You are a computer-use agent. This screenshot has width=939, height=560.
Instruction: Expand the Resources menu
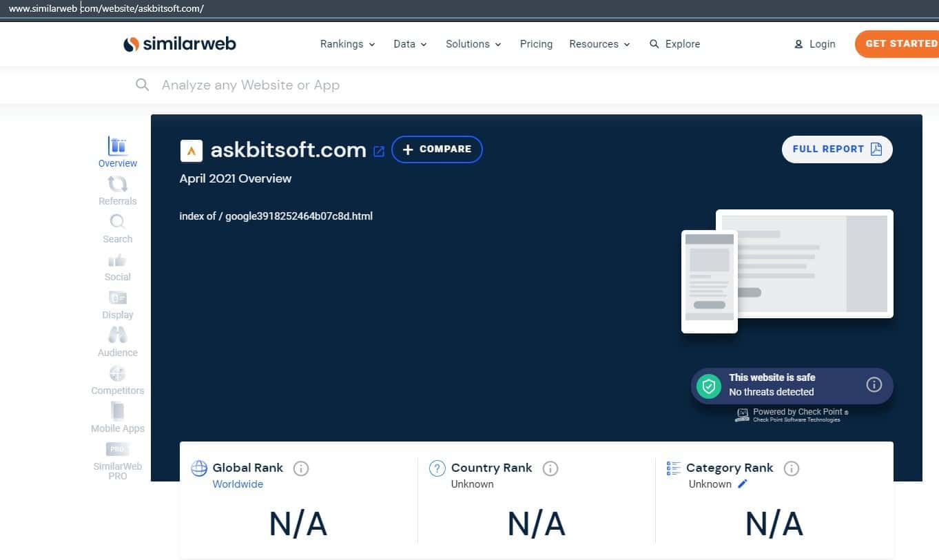(x=600, y=44)
